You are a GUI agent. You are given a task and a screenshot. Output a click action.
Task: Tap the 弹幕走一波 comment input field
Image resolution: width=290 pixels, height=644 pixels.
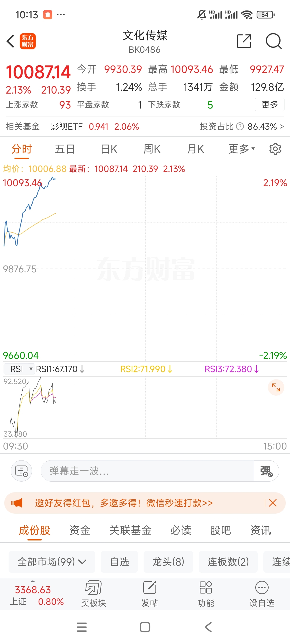(x=147, y=471)
